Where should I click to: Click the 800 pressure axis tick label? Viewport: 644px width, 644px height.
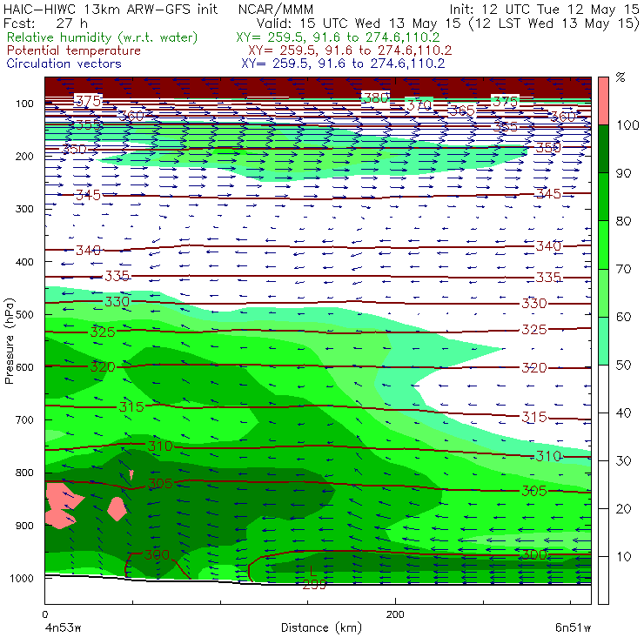pos(24,473)
